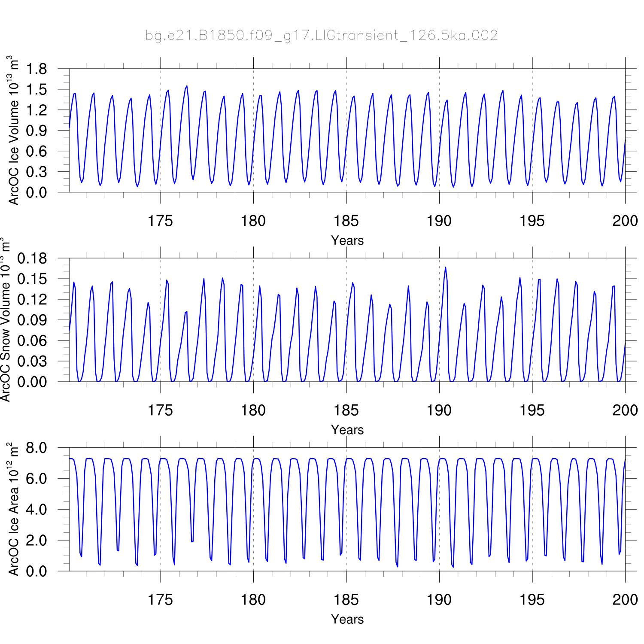Screen dimensions: 644x644
Task: Click the plot title bg.e21.B1850.f09_g17.LIGtransient_126.5ka.002
Action: [x=322, y=35]
